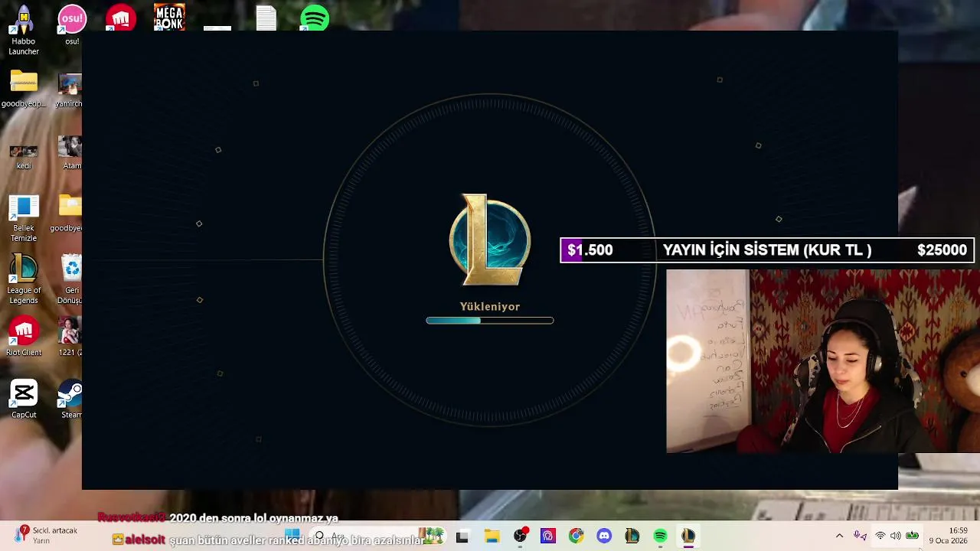This screenshot has height=551, width=980.
Task: Open the CapCut desktop shortcut
Action: coord(24,399)
